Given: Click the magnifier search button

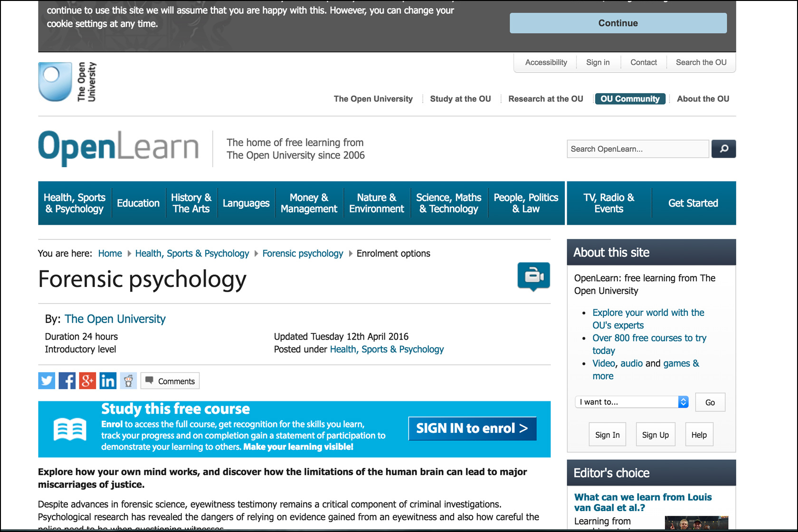Looking at the screenshot, I should coord(723,149).
